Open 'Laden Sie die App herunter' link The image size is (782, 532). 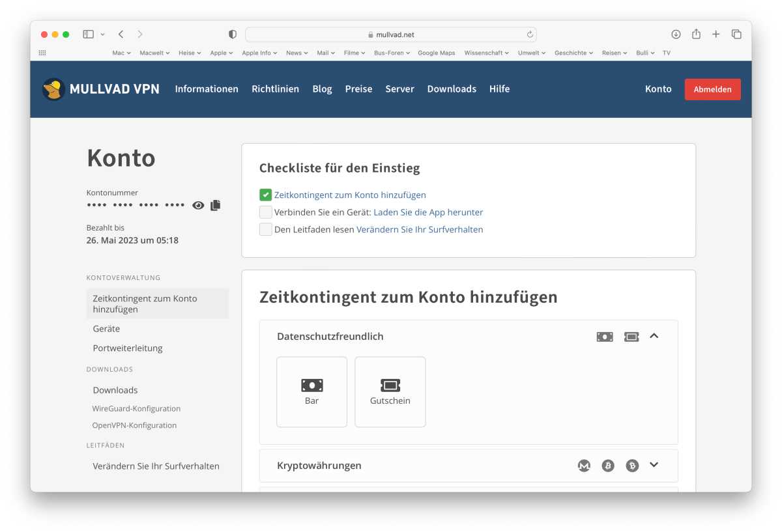[428, 212]
